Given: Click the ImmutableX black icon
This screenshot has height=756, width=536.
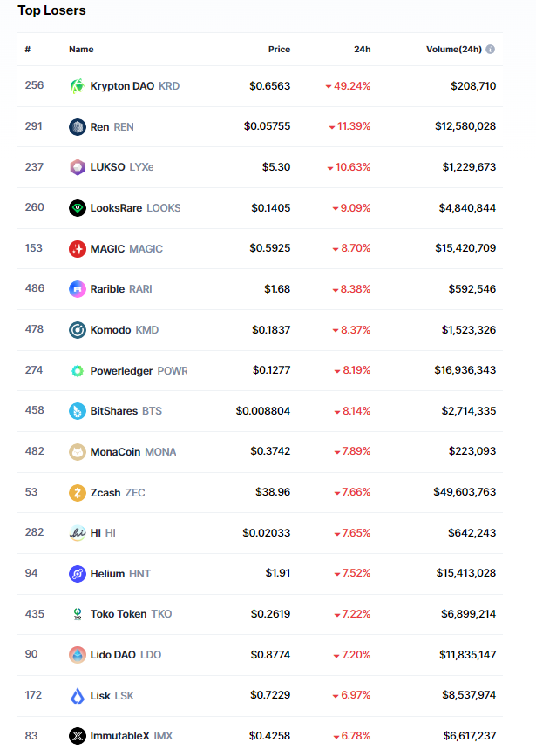Looking at the screenshot, I should 78,736.
